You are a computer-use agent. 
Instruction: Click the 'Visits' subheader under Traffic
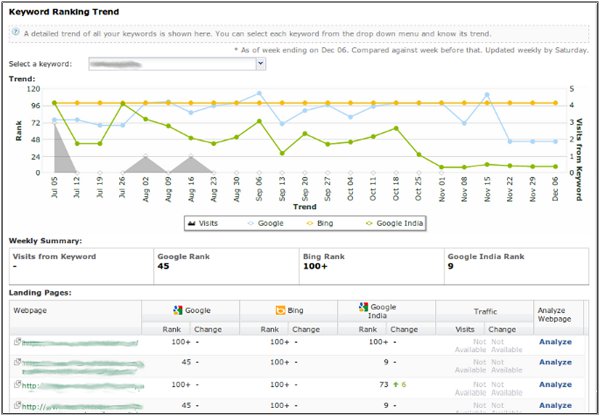(x=465, y=330)
